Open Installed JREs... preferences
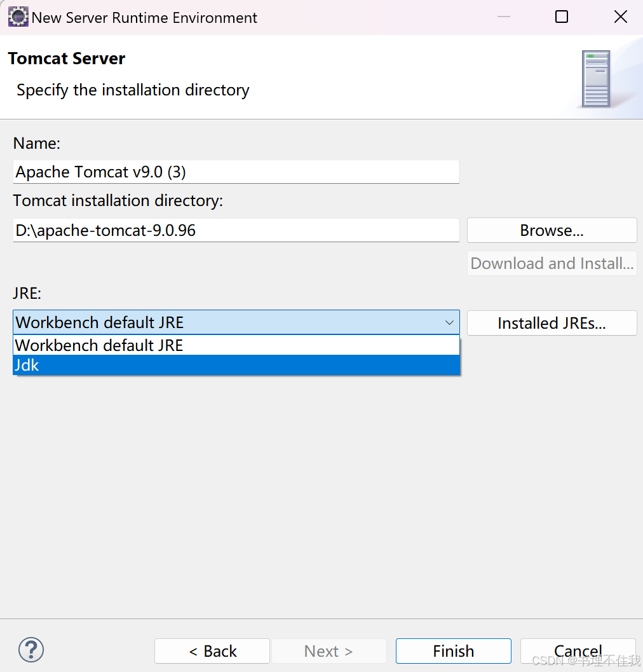The image size is (643, 672). click(552, 323)
